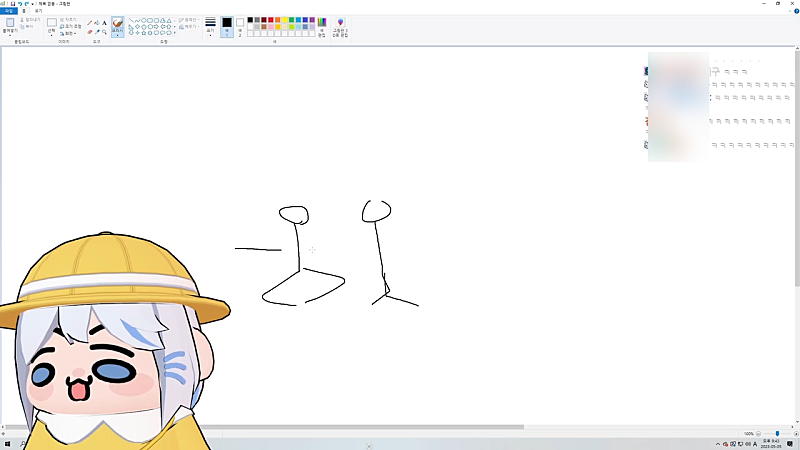Choose the Five-point star shape
The height and width of the screenshot is (450, 800).
143,33
